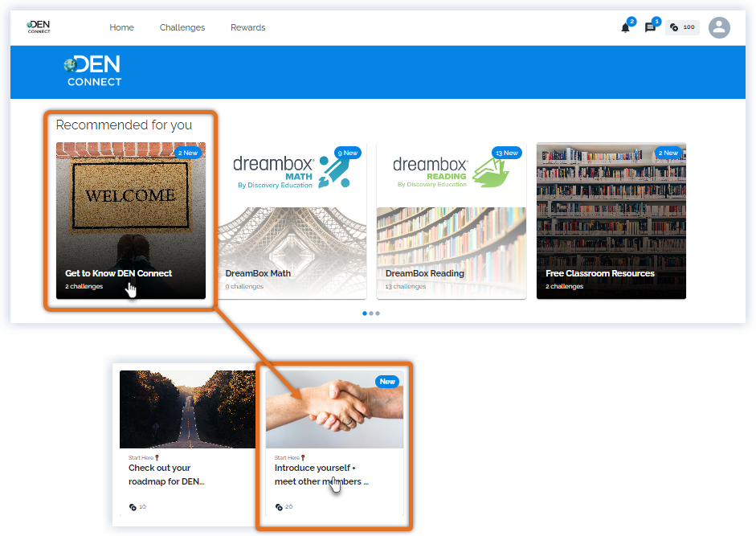This screenshot has height=536, width=756.
Task: Click '13 challenges' under DreamBox Reading
Action: [406, 286]
